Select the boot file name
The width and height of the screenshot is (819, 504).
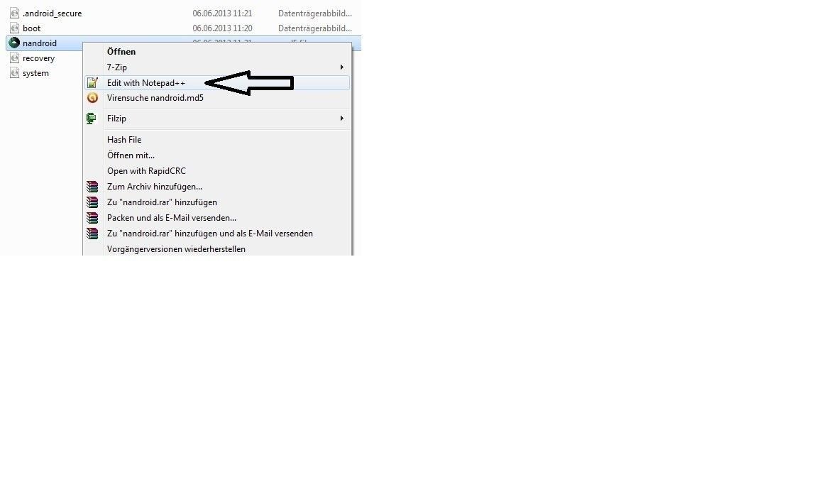31,28
